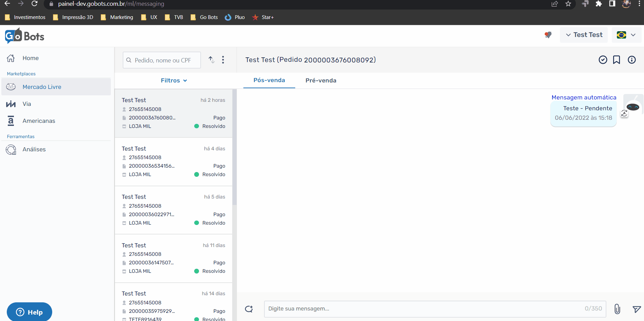Open the Via marketplace icon
The height and width of the screenshot is (321, 644).
[11, 104]
